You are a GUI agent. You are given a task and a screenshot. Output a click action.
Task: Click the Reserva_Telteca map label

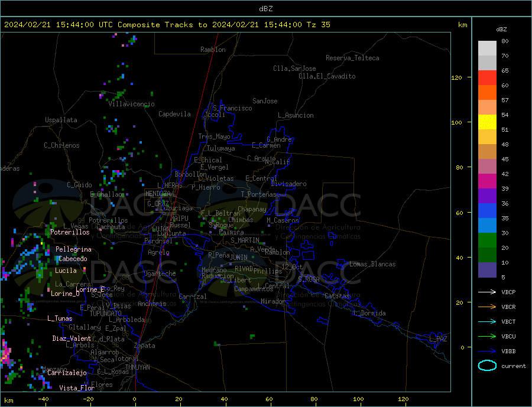pos(352,58)
